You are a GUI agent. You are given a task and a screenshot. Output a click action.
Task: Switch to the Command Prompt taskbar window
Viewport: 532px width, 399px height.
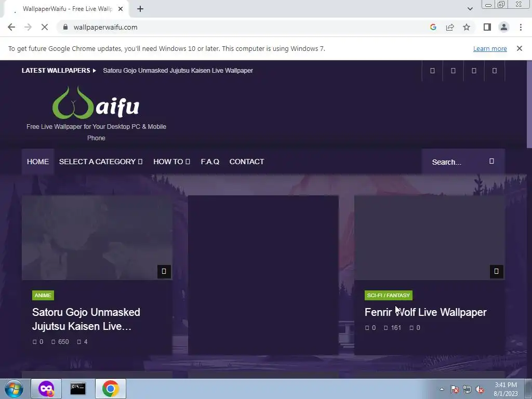(x=78, y=389)
